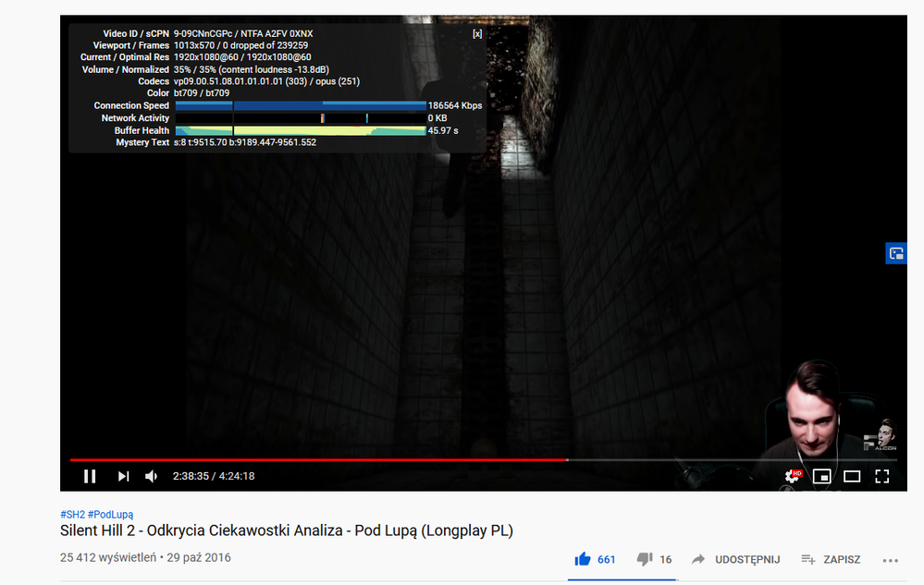Seek on the red progress bar
The height and width of the screenshot is (585, 924).
[318, 459]
